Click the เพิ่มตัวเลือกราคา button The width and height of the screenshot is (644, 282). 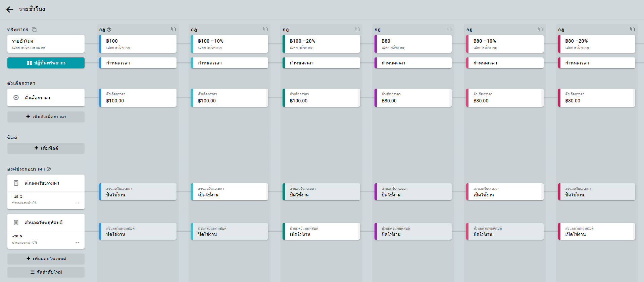46,117
